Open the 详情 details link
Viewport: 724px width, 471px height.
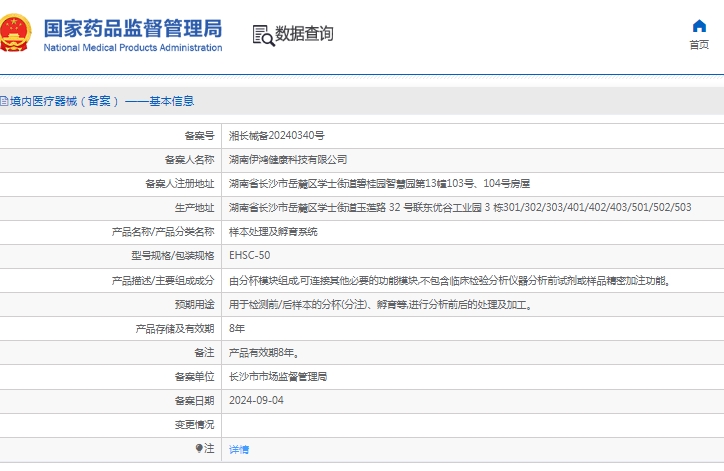[x=239, y=449]
